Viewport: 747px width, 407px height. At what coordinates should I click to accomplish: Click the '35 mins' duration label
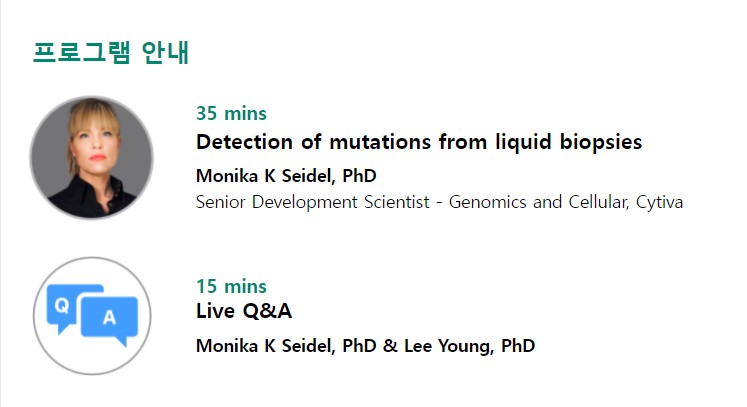[x=231, y=113]
